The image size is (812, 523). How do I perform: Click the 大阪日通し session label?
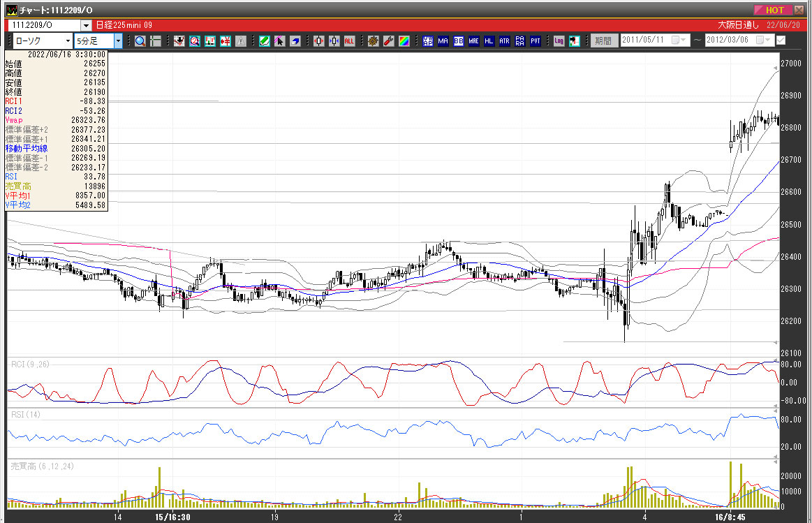[x=738, y=25]
